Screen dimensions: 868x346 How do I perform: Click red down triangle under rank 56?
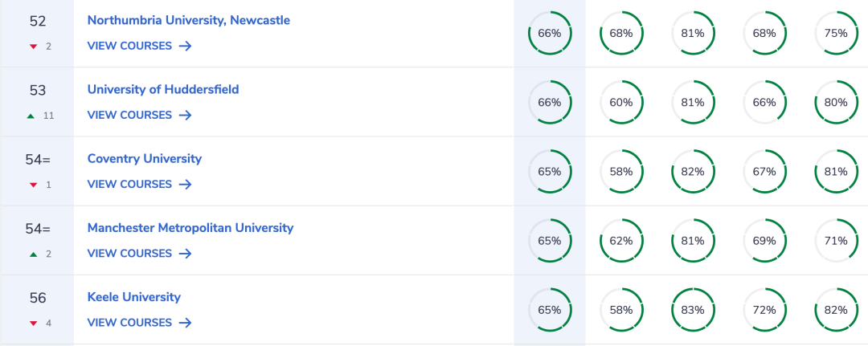pos(33,324)
